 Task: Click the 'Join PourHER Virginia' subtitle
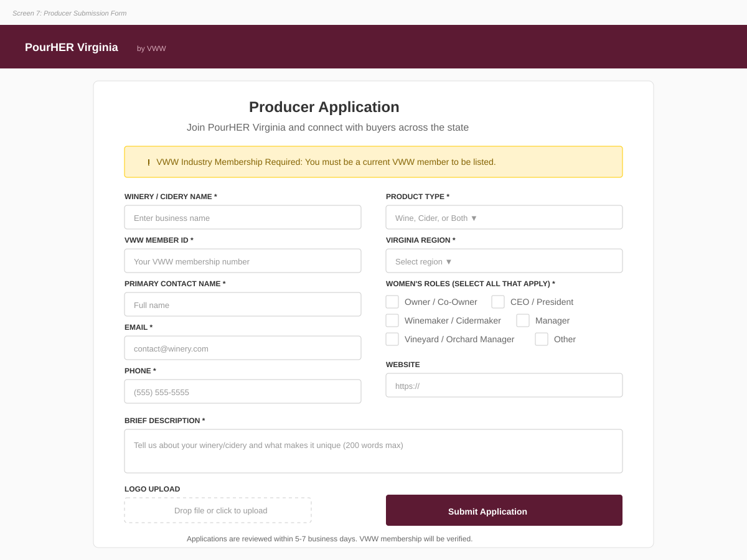point(328,128)
